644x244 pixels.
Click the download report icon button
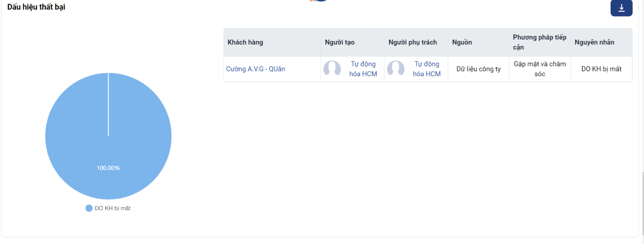click(x=621, y=8)
